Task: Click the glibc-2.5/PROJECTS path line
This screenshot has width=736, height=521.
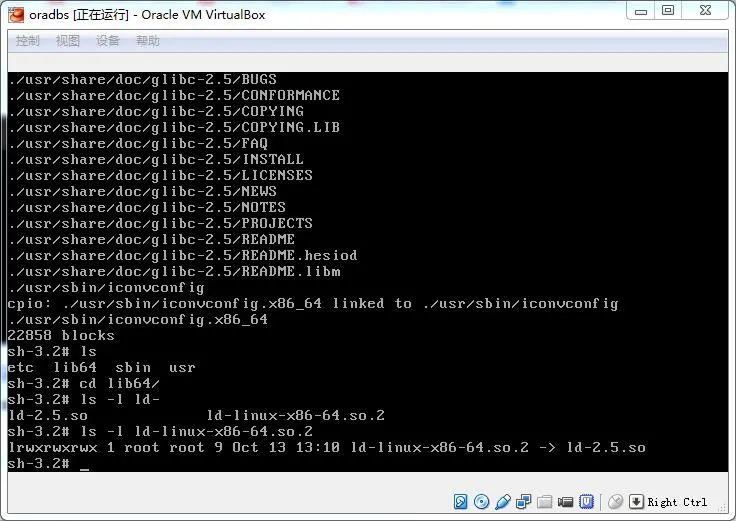Action: point(160,223)
